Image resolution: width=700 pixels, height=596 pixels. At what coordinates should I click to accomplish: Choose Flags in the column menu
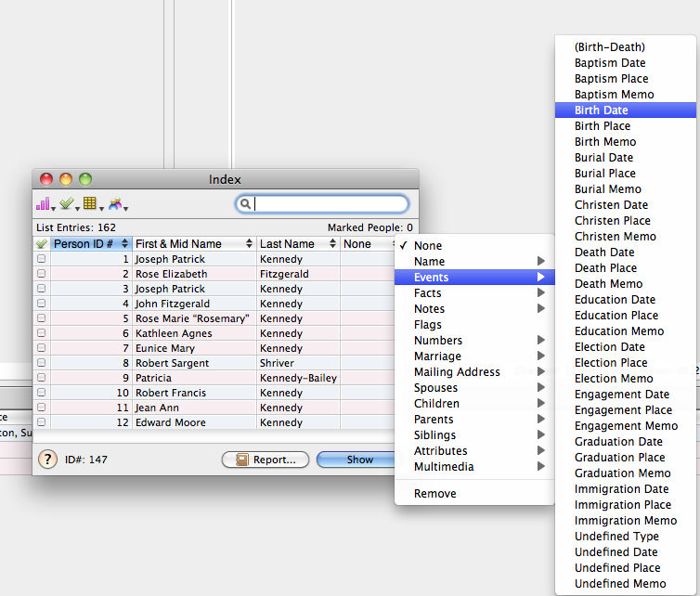pos(428,325)
